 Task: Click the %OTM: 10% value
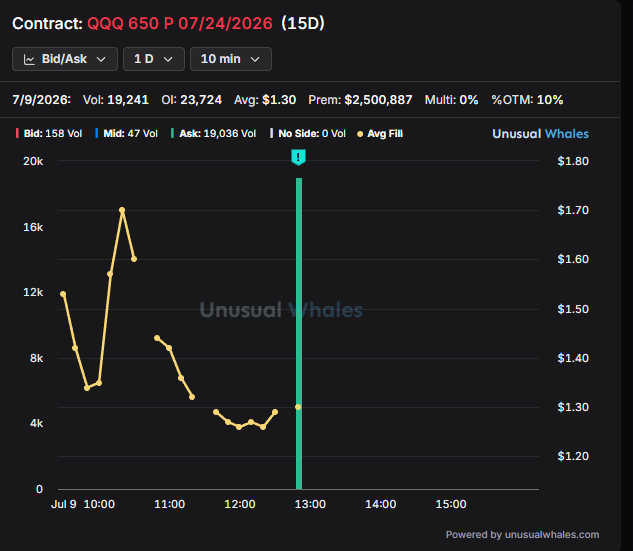pos(527,100)
